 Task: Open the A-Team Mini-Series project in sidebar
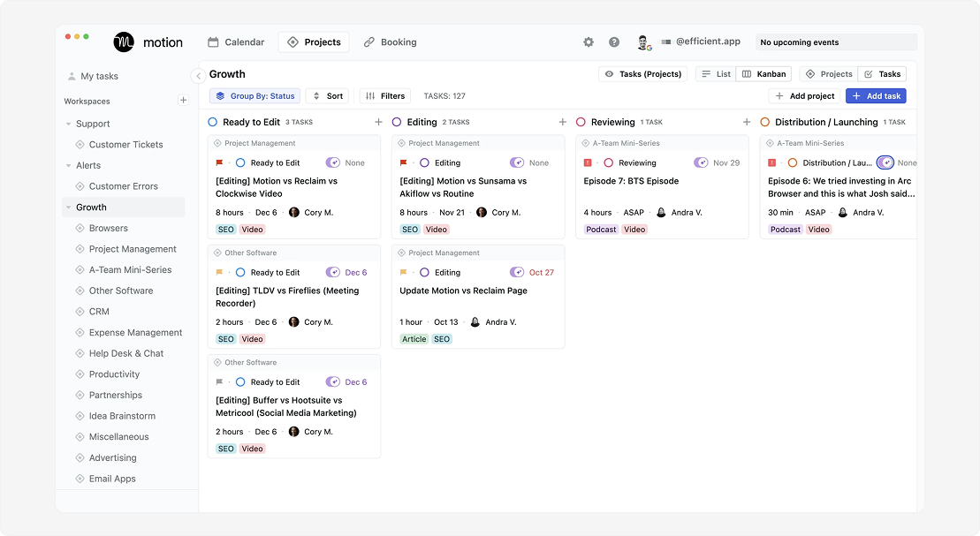(x=130, y=270)
